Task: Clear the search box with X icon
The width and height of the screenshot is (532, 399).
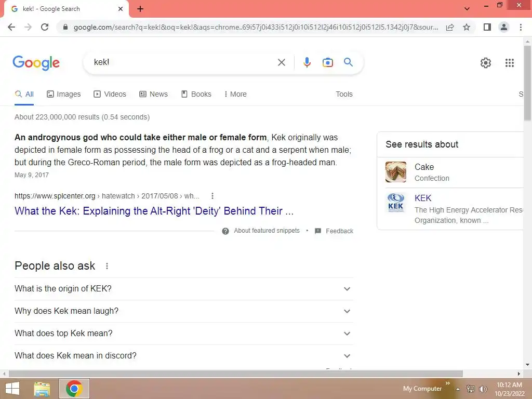Action: coord(281,62)
